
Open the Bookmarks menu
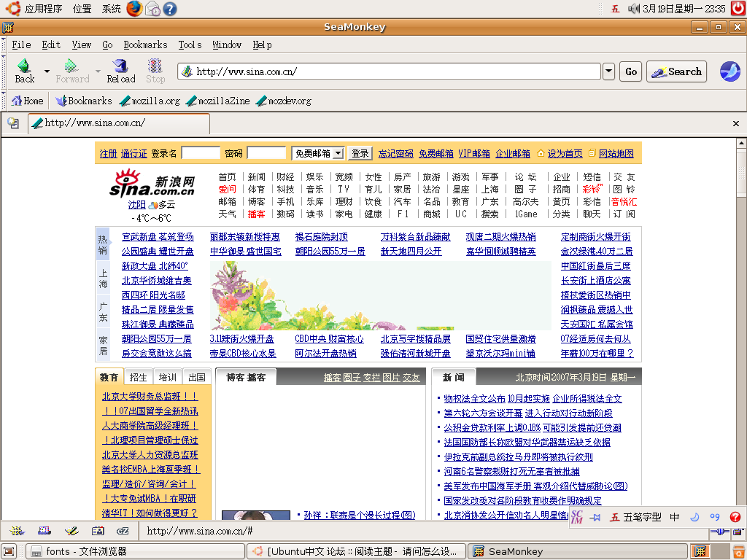pos(145,44)
